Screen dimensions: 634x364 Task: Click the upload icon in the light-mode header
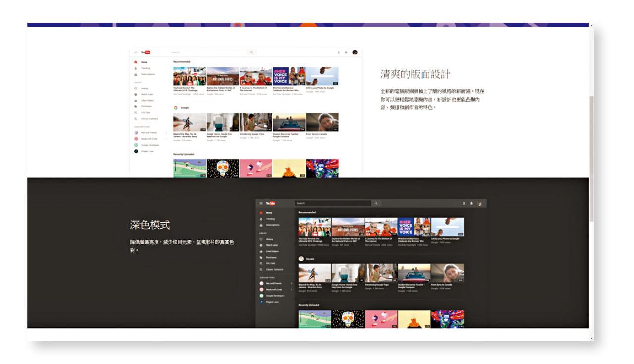point(339,52)
